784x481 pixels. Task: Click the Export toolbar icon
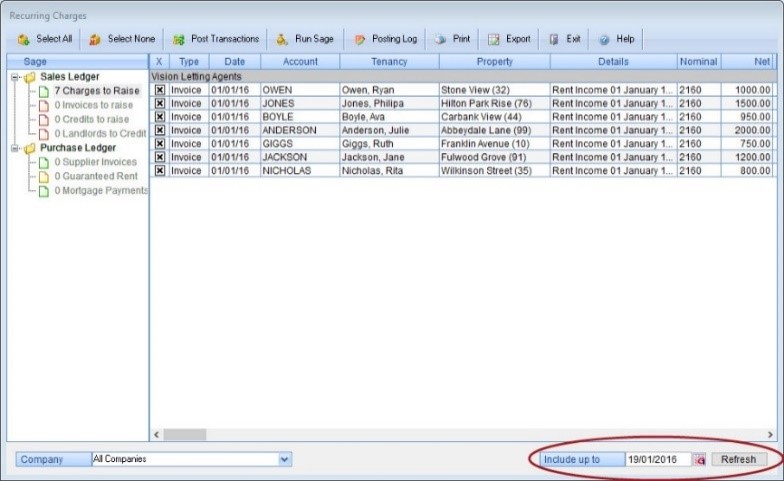[494, 40]
